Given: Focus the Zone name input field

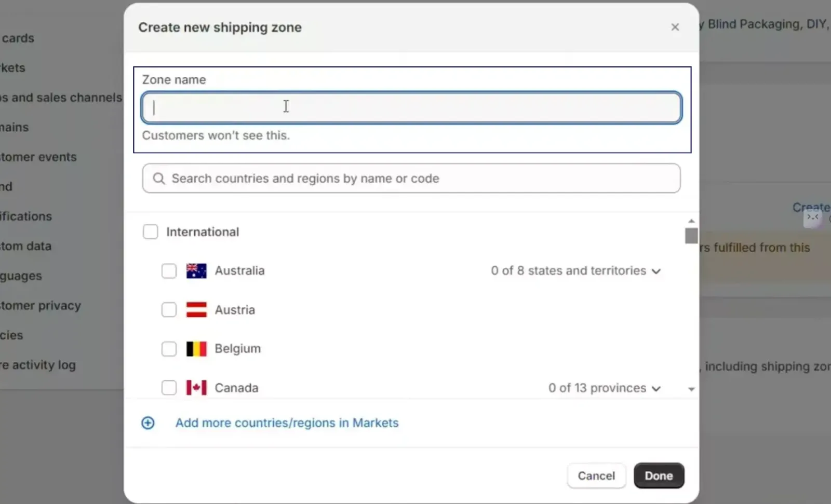Looking at the screenshot, I should [x=411, y=107].
